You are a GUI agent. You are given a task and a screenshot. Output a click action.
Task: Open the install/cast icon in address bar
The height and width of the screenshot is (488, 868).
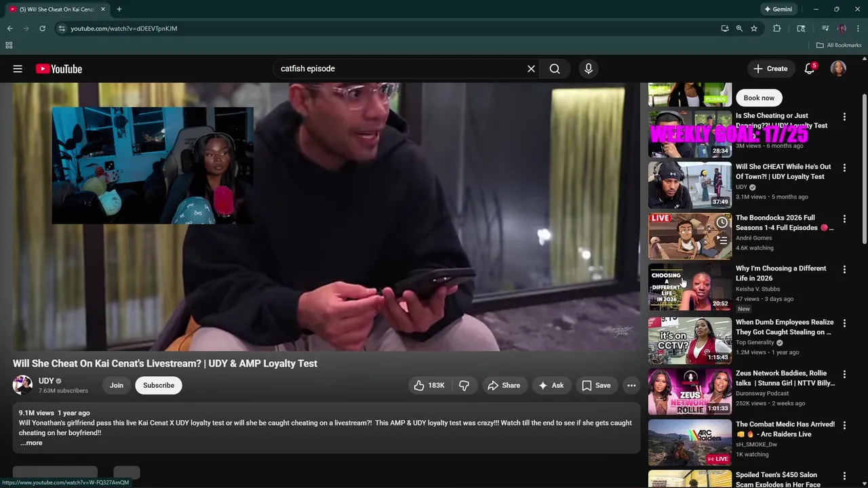pos(725,28)
